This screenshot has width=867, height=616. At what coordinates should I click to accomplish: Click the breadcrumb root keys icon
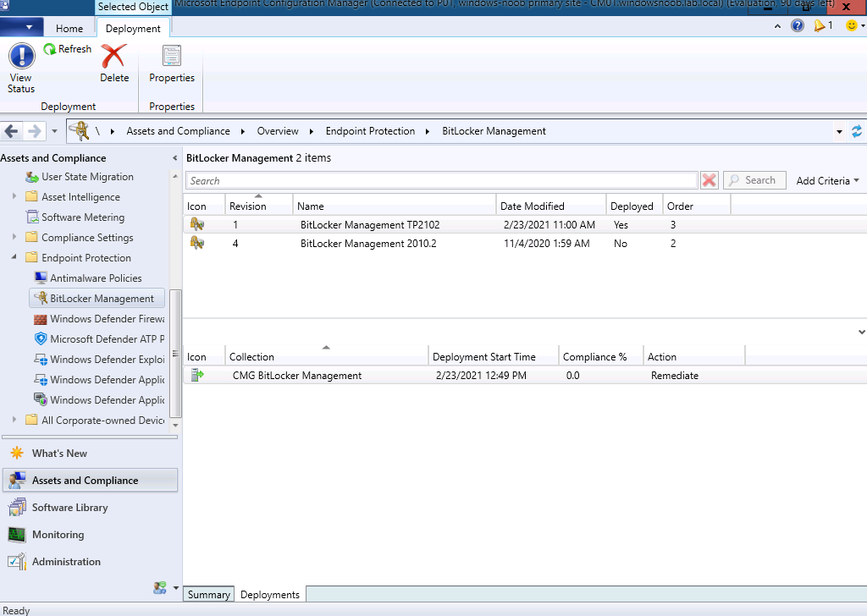pos(79,131)
